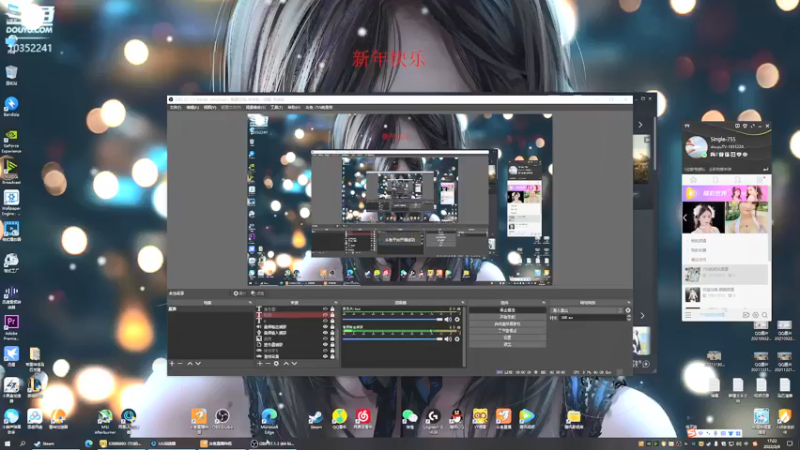Click the dark stop streaming button in Controls

coord(507,310)
